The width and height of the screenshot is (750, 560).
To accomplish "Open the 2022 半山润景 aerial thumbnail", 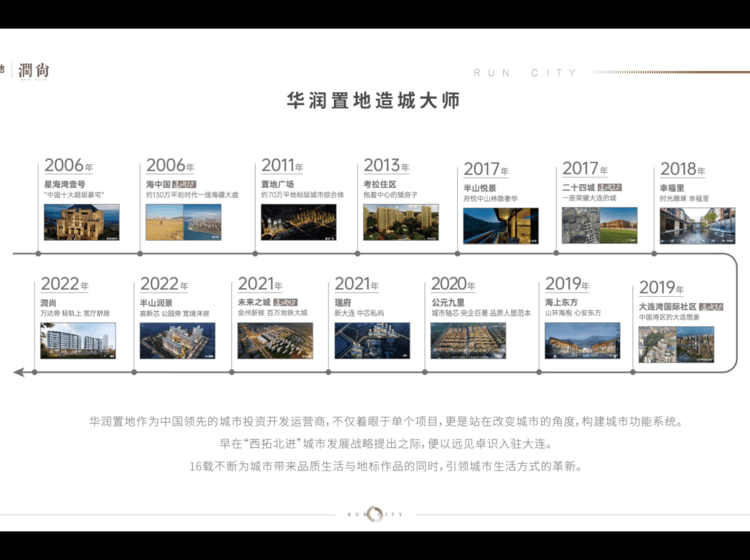I will click(177, 341).
